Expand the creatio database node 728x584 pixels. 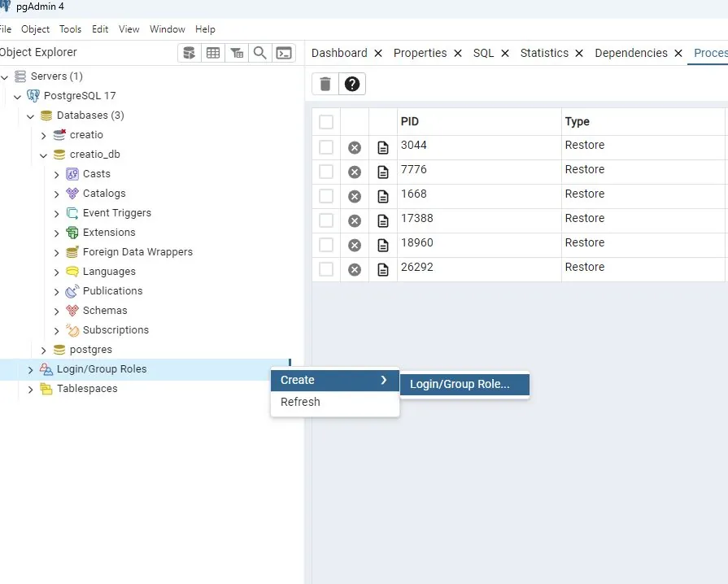(x=44, y=136)
